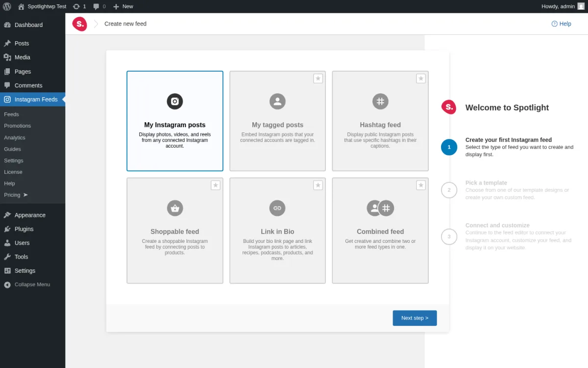Click the star badge on Shoppable feed
Viewport: 588px width, 368px height.
coord(216,185)
